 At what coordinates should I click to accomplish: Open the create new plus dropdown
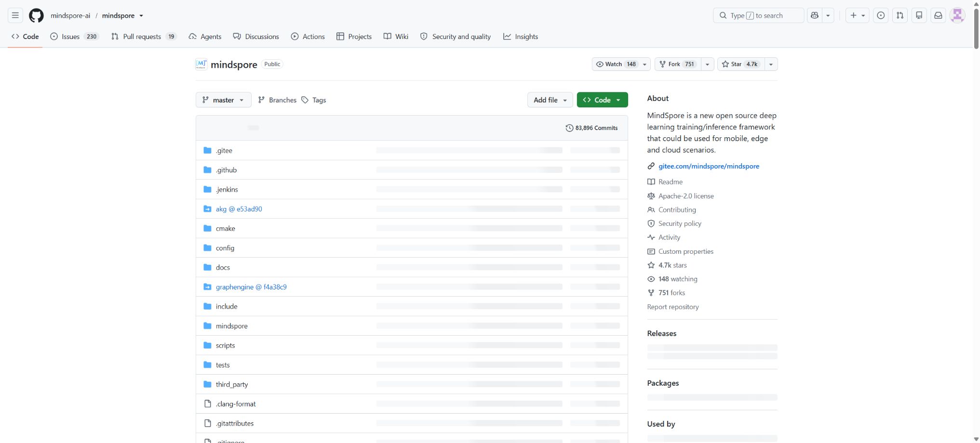pyautogui.click(x=858, y=15)
